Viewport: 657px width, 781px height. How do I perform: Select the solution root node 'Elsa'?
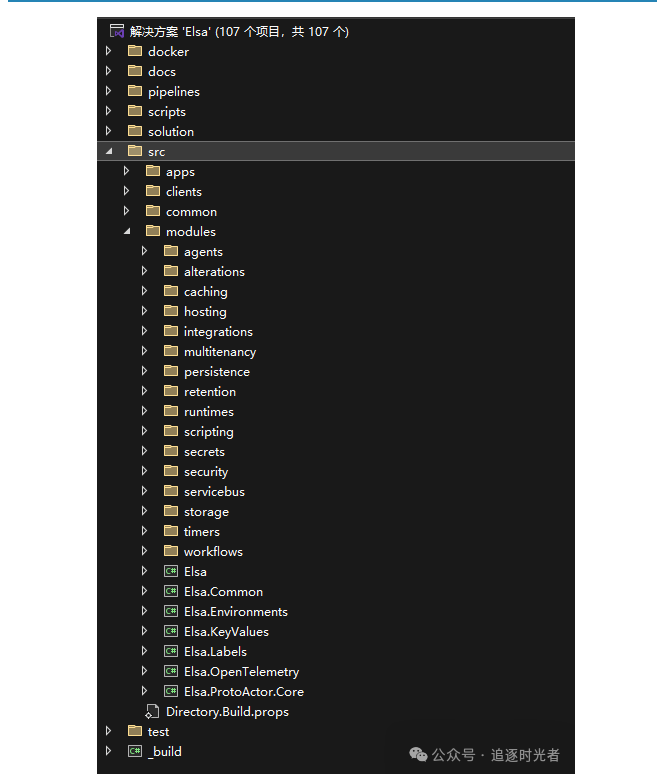tap(239, 31)
